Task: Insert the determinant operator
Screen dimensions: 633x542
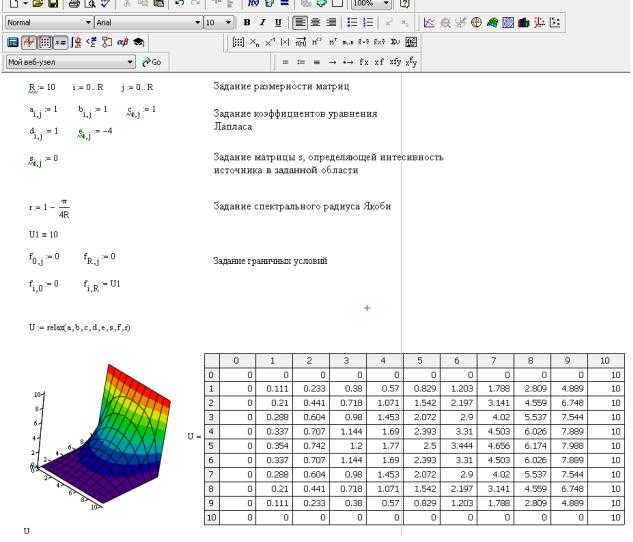Action: [285, 42]
